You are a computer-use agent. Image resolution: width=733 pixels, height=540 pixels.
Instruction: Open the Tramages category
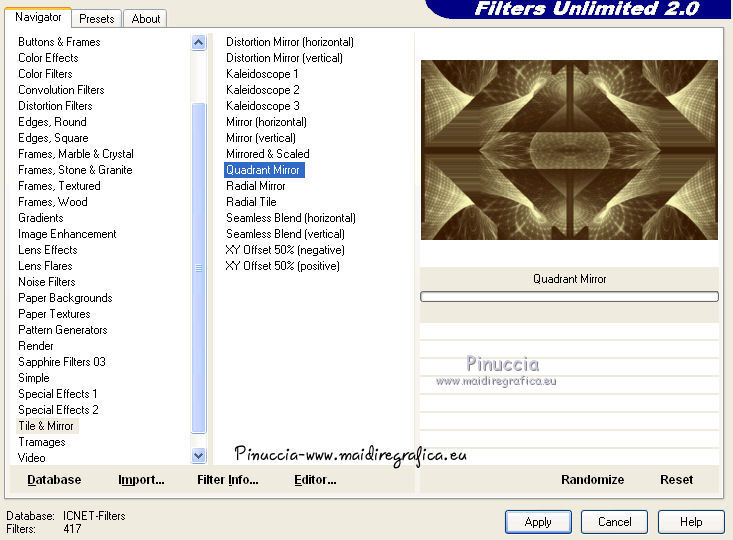pos(42,442)
